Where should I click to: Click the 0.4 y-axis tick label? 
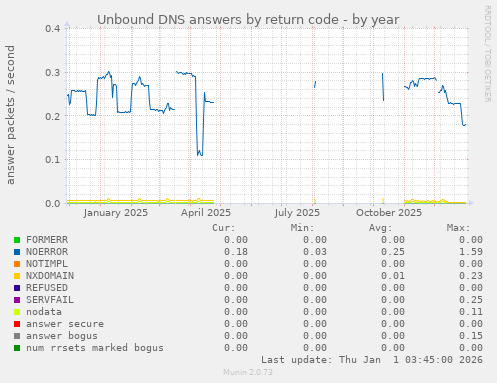53,29
